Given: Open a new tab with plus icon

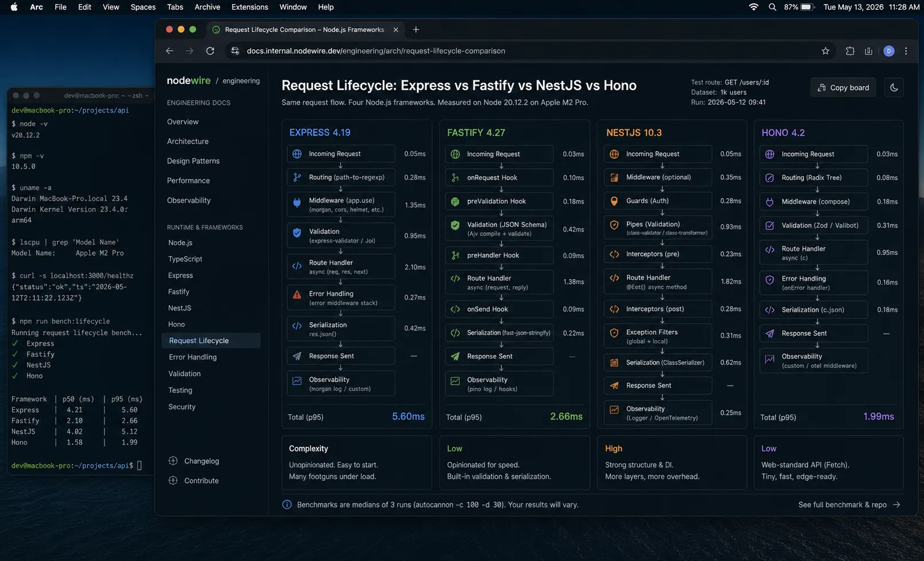Looking at the screenshot, I should pyautogui.click(x=416, y=29).
